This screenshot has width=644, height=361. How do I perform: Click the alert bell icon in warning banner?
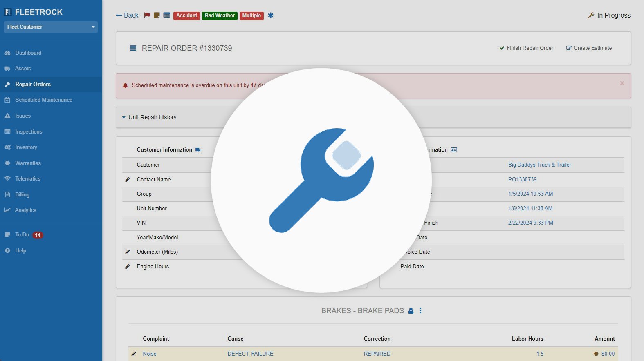pyautogui.click(x=126, y=85)
